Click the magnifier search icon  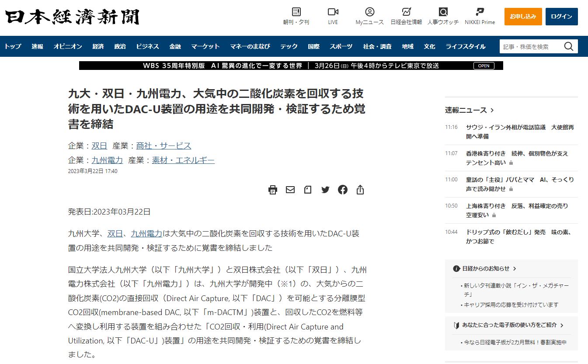[x=568, y=47]
